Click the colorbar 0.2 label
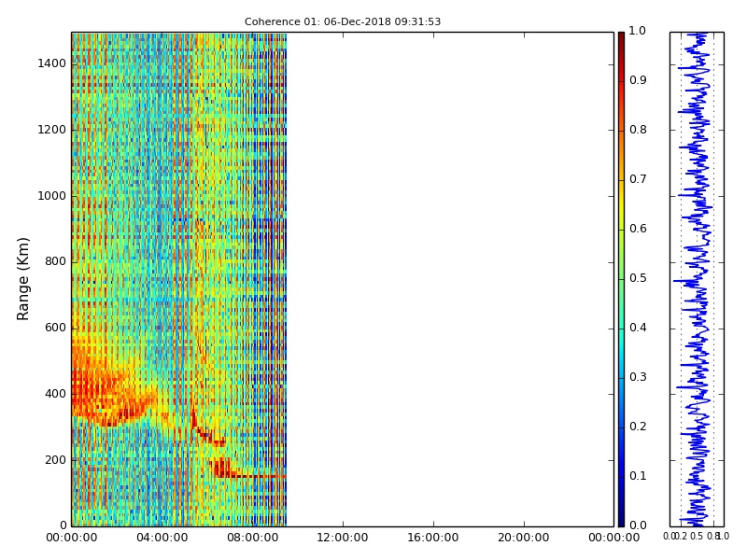This screenshot has height=560, width=747. point(638,427)
